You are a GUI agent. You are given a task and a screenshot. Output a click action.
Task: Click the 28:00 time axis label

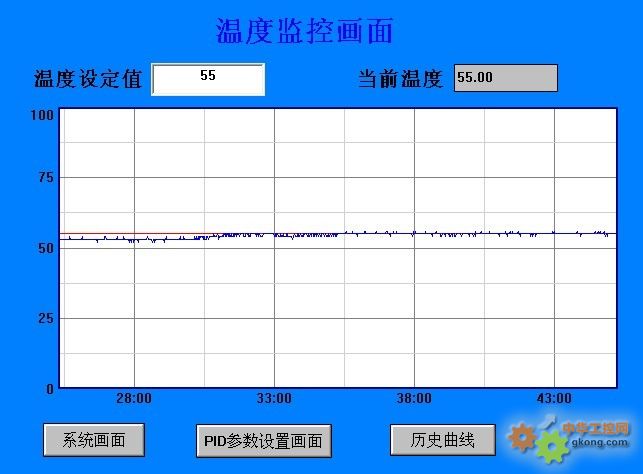(x=134, y=398)
